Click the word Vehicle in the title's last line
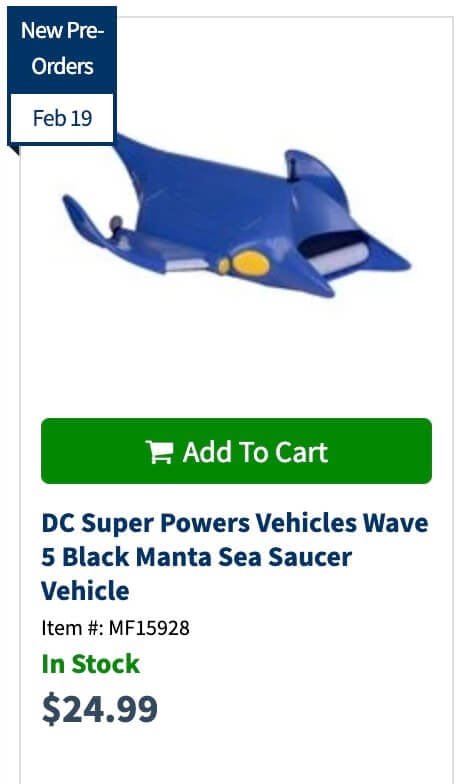The width and height of the screenshot is (468, 784). (85, 590)
